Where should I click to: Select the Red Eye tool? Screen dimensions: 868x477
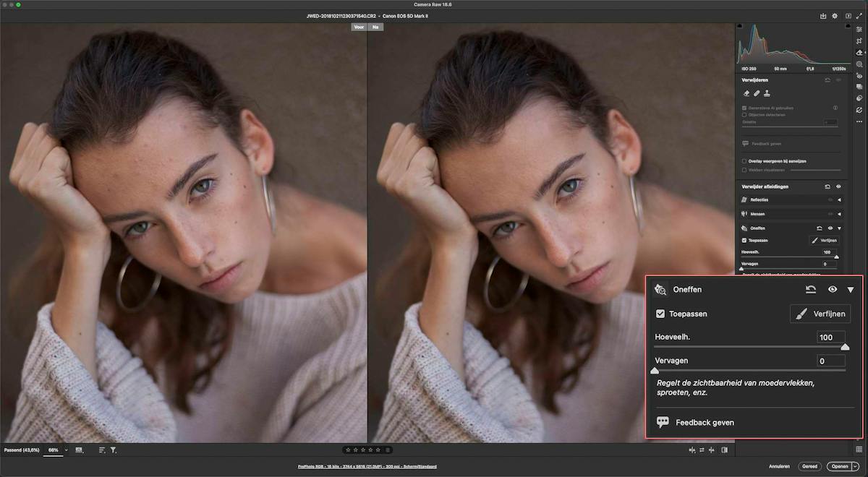coord(859,75)
